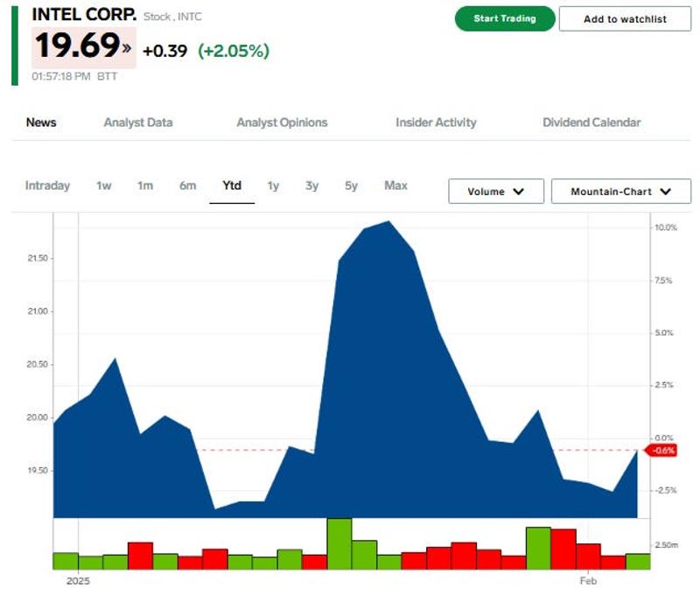
Task: Select 1y chart range
Action: (x=273, y=185)
